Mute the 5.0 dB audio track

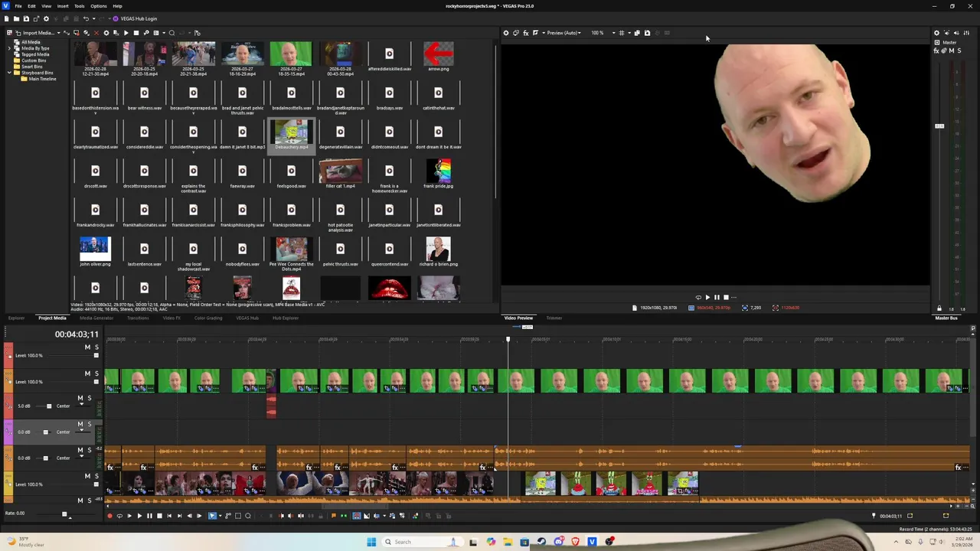tap(80, 398)
